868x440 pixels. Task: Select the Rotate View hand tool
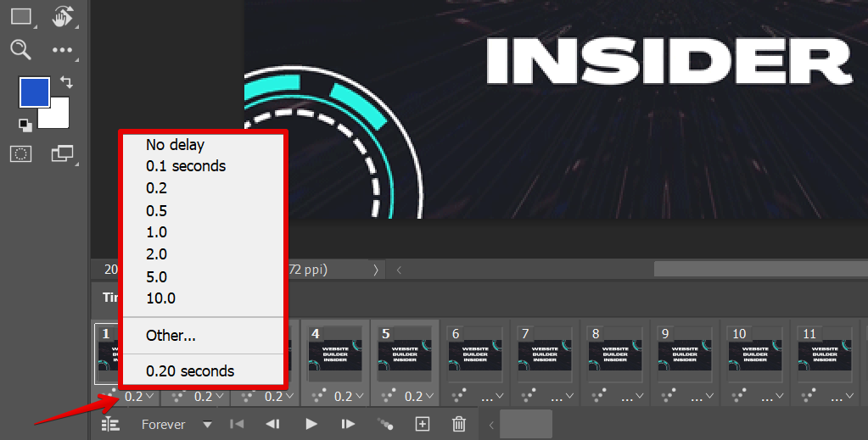pyautogui.click(x=63, y=16)
